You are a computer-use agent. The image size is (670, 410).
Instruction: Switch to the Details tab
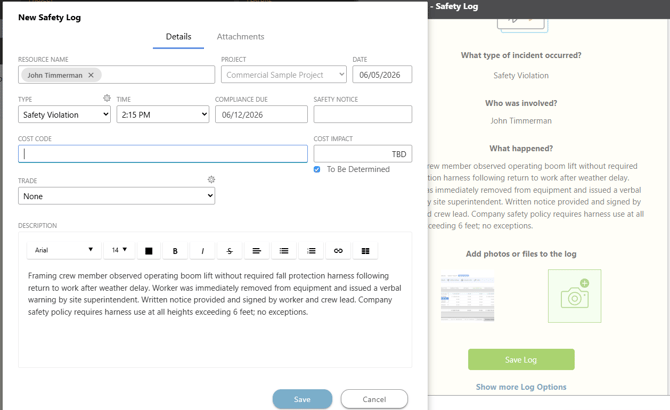click(x=178, y=37)
